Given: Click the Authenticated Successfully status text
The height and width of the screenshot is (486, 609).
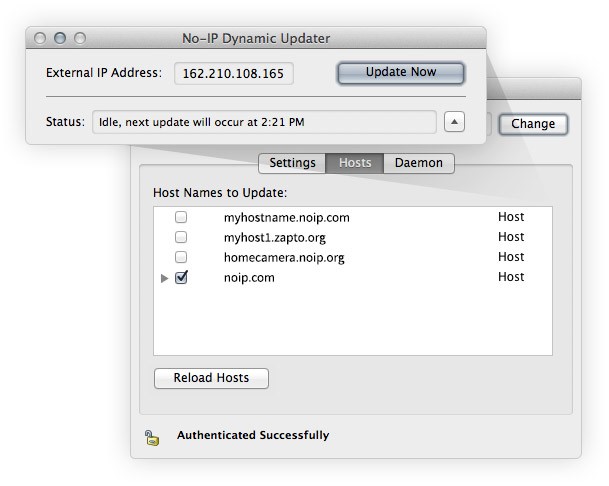Looking at the screenshot, I should pyautogui.click(x=253, y=435).
